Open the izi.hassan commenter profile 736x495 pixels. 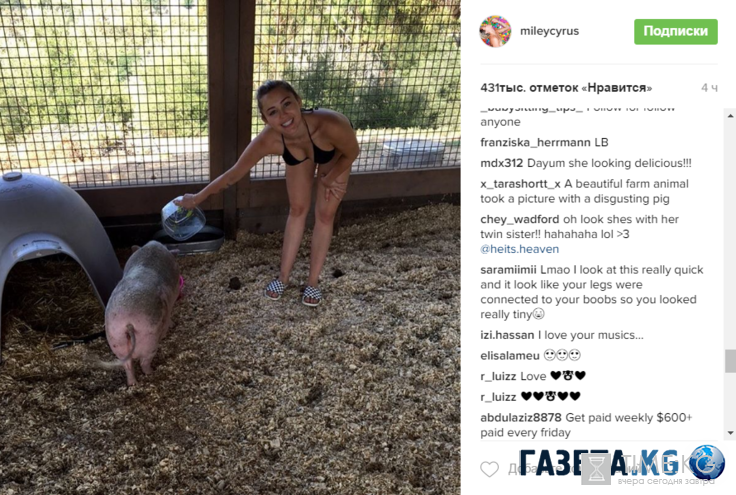[507, 335]
